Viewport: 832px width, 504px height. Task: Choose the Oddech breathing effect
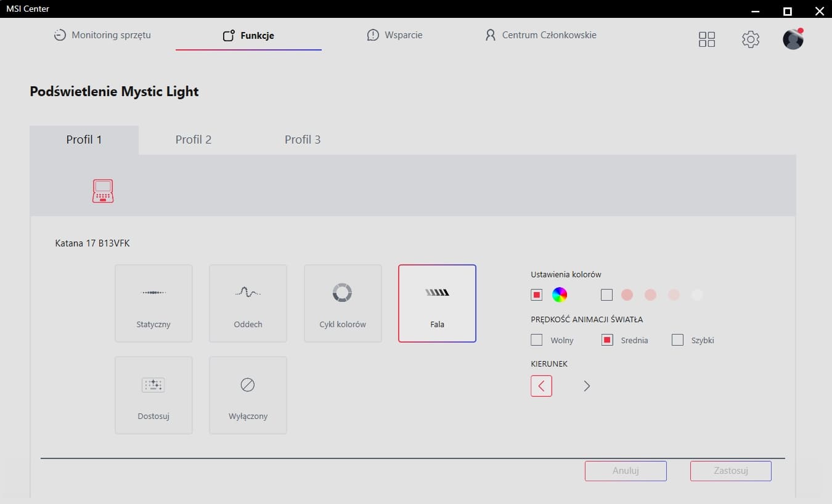[x=248, y=303]
